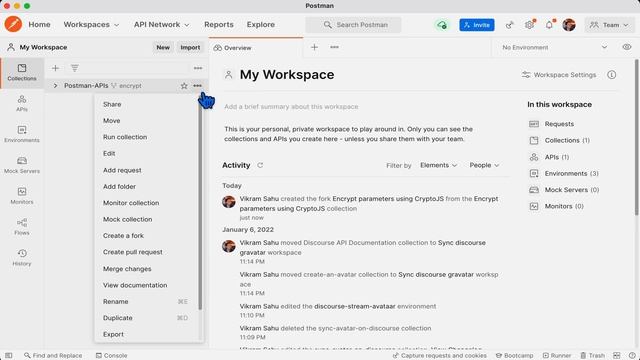This screenshot has height=360, width=640.
Task: Open the History sidebar tab
Action: tap(22, 258)
